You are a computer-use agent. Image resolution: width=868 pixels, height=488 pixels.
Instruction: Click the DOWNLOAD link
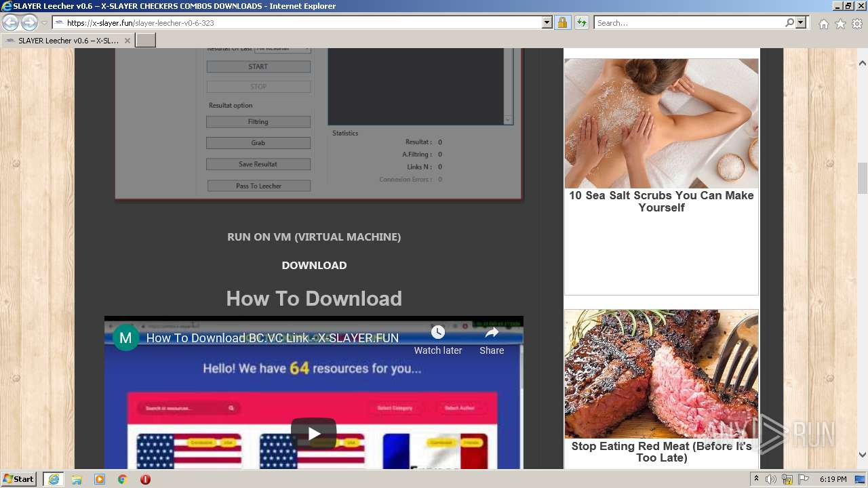coord(314,265)
